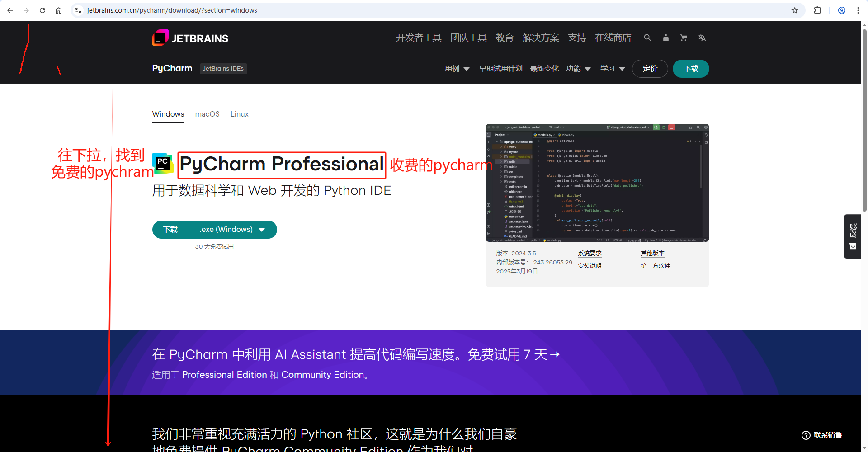Open 最新变化 link
868x452 pixels.
pos(544,69)
